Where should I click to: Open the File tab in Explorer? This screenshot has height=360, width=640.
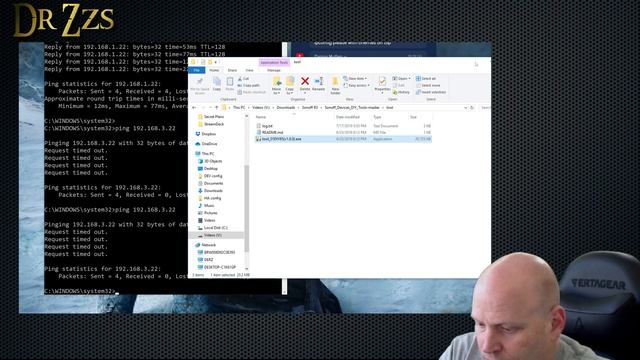tap(197, 70)
